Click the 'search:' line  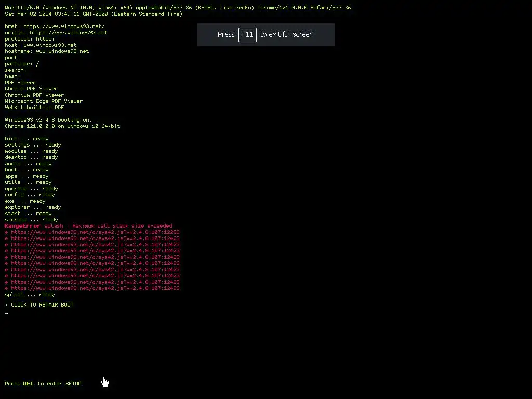tap(16, 70)
